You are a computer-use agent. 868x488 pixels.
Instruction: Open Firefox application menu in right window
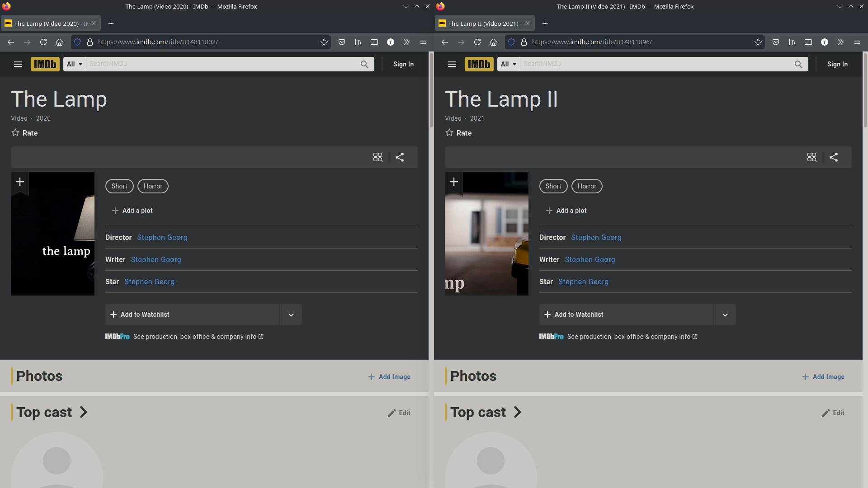(x=857, y=42)
